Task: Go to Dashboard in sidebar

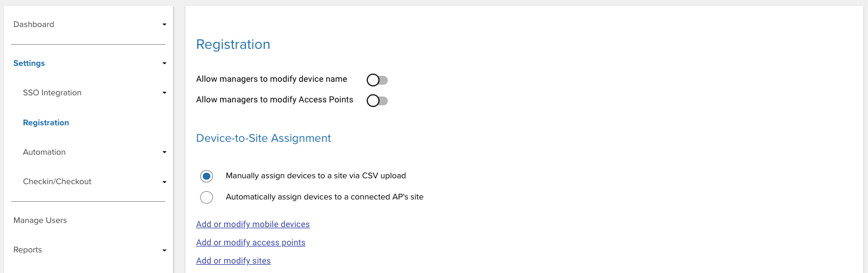Action: [34, 25]
